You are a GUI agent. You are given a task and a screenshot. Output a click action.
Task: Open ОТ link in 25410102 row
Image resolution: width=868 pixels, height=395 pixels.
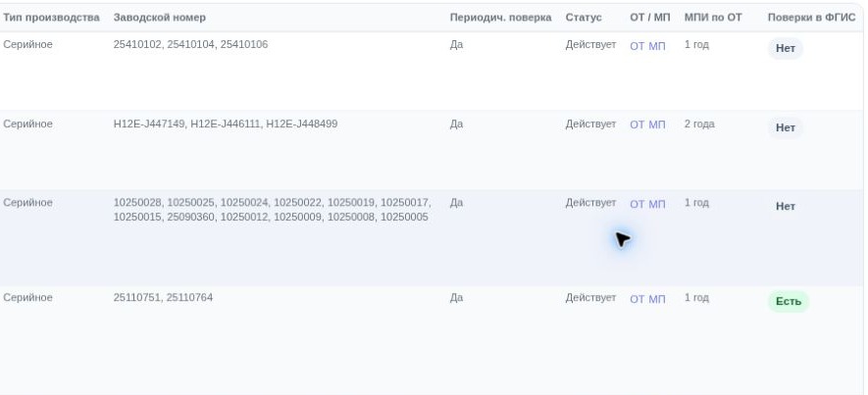click(637, 46)
